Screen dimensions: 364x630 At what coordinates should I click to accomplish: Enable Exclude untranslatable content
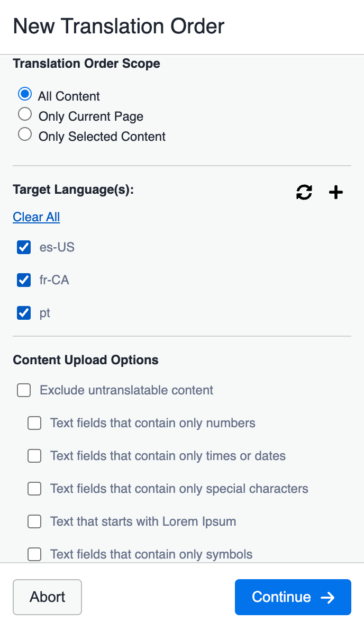pos(24,391)
